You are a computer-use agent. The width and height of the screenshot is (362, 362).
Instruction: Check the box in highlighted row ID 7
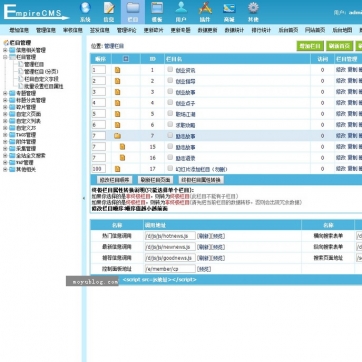(x=170, y=136)
